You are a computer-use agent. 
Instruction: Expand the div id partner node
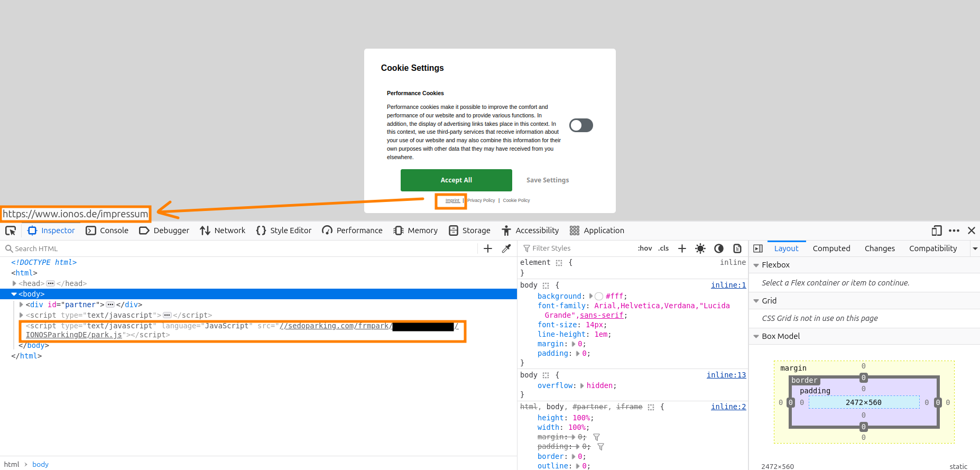(x=21, y=305)
